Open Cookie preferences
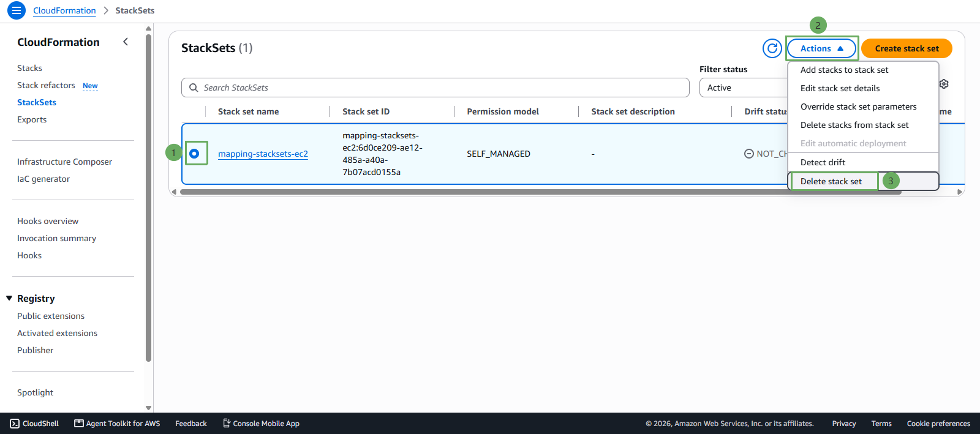 [x=938, y=424]
